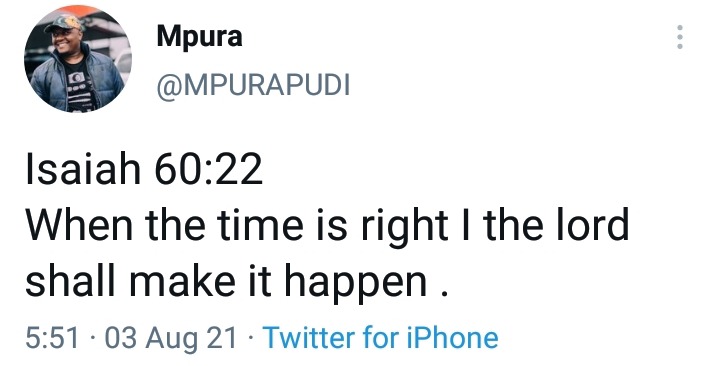
Task: Select the word right in the tweet
Action: pos(405,227)
